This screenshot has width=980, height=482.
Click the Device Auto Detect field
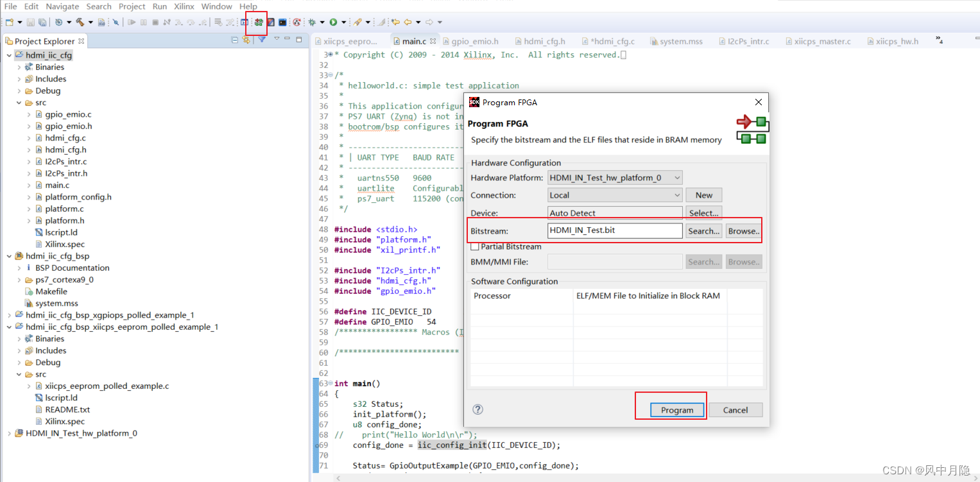[615, 213]
